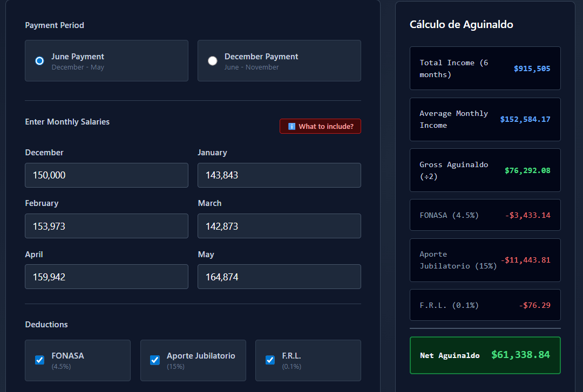The width and height of the screenshot is (583, 392).
Task: Click the info icon beside What to include
Action: coord(291,126)
